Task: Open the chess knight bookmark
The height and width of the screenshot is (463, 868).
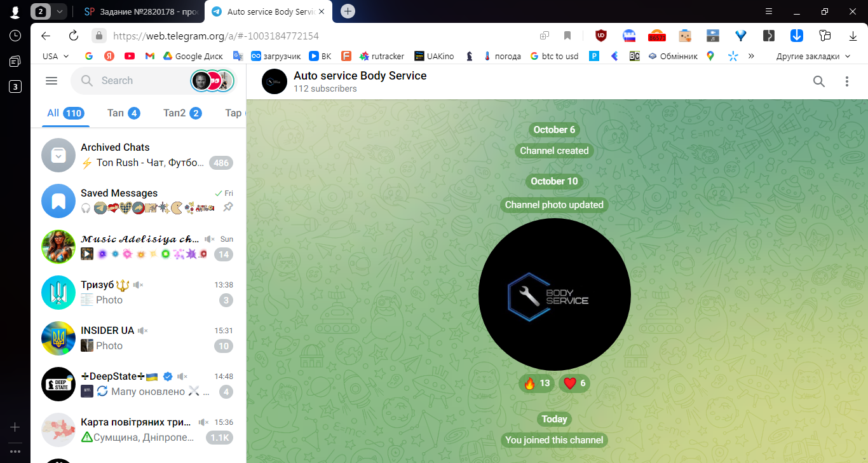Action: (469, 56)
